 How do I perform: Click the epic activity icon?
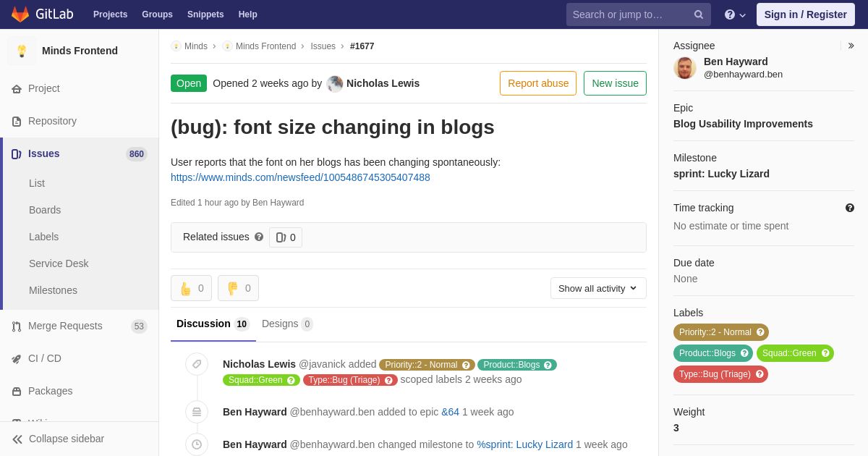click(197, 412)
